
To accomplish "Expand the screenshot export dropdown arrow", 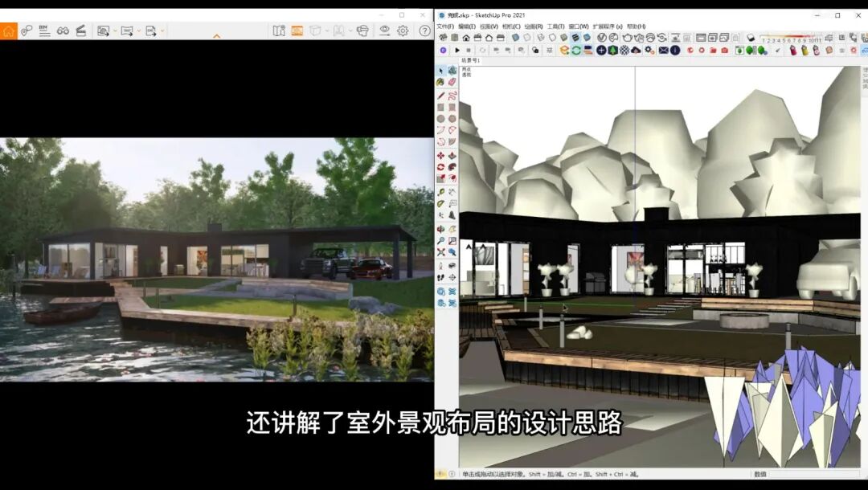I will coord(115,31).
